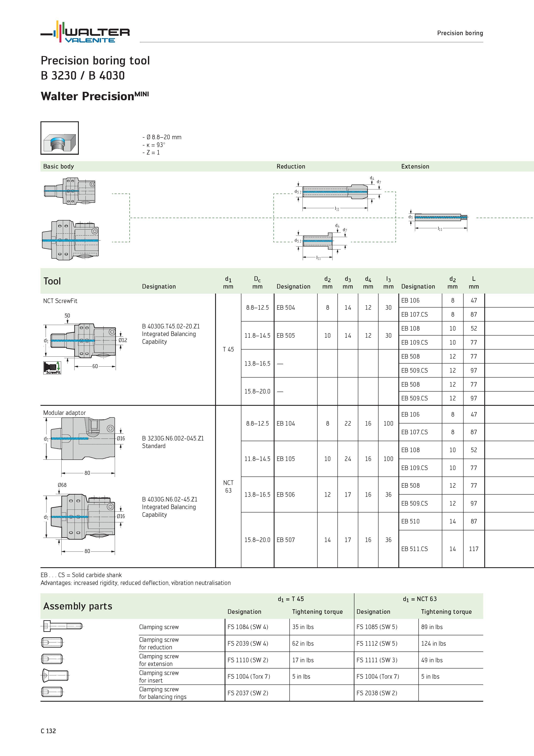Click extension designation "EB 511.CS"

click(414, 549)
